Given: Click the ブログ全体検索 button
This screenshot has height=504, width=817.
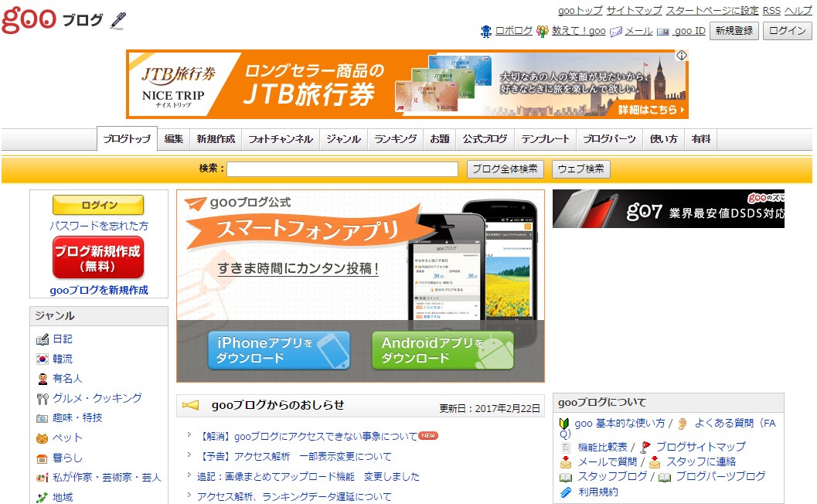Looking at the screenshot, I should coord(505,169).
